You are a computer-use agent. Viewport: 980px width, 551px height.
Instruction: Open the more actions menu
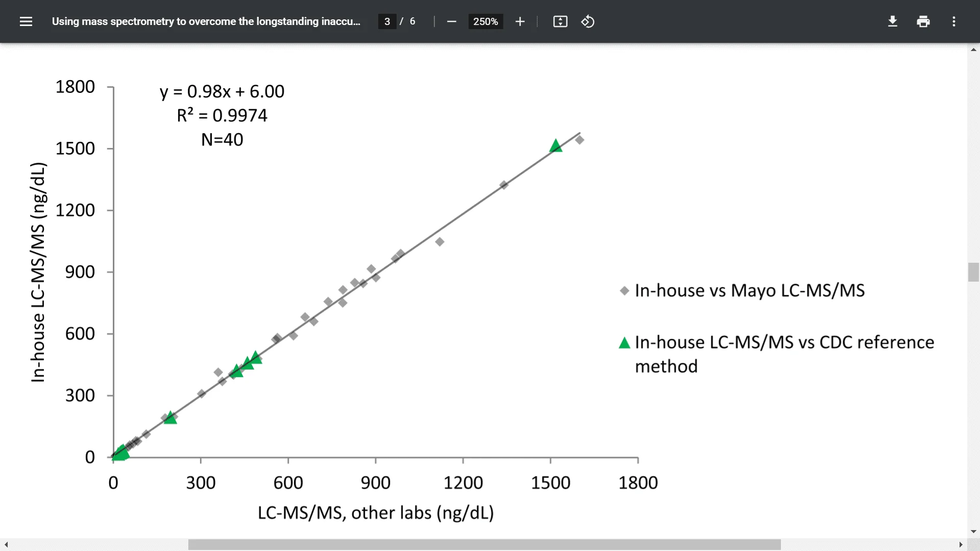coord(953,21)
